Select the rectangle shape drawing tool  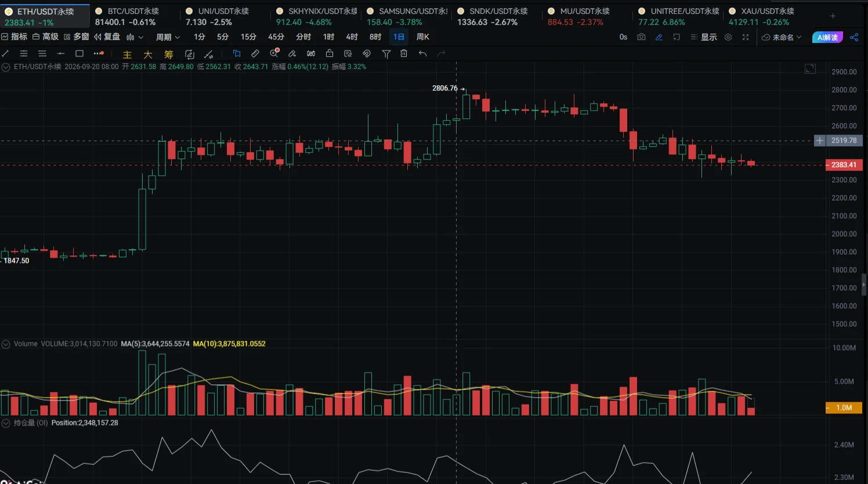pos(79,53)
